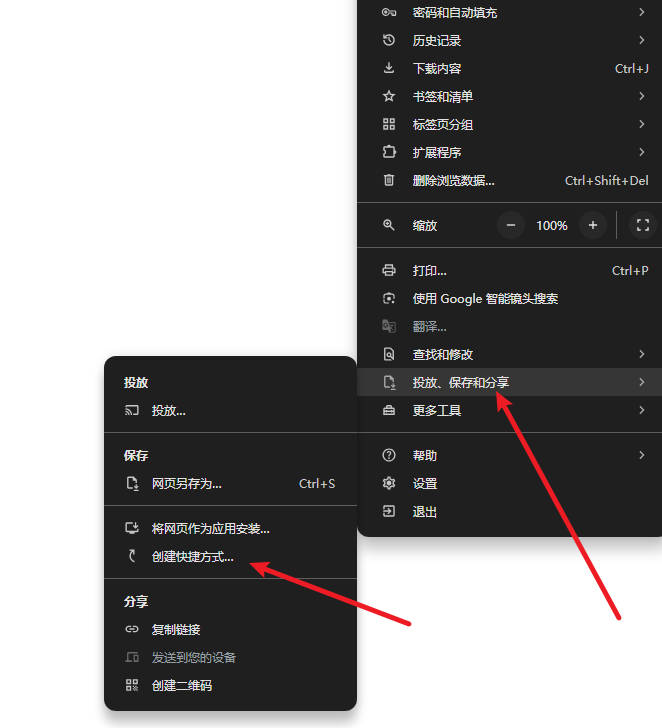This screenshot has height=728, width=662.
Task: Choose 创建快捷方式... in submenu
Action: click(230, 556)
